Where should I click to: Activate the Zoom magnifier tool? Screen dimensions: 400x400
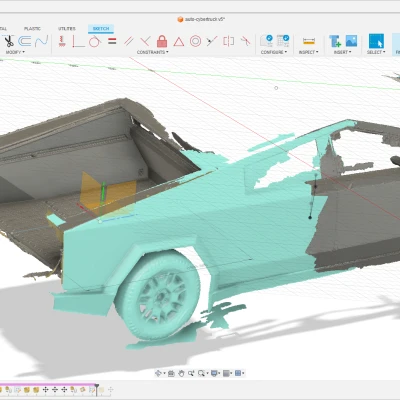191,373
